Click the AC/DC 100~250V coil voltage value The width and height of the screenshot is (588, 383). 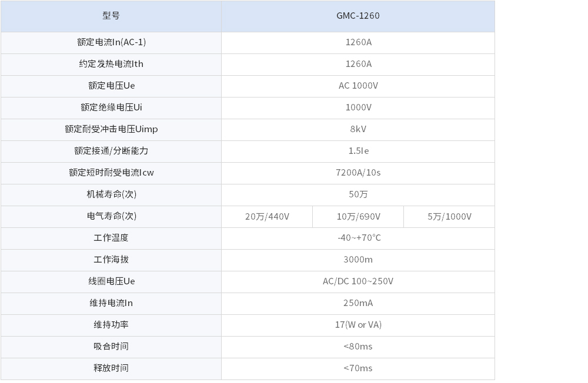(x=358, y=281)
